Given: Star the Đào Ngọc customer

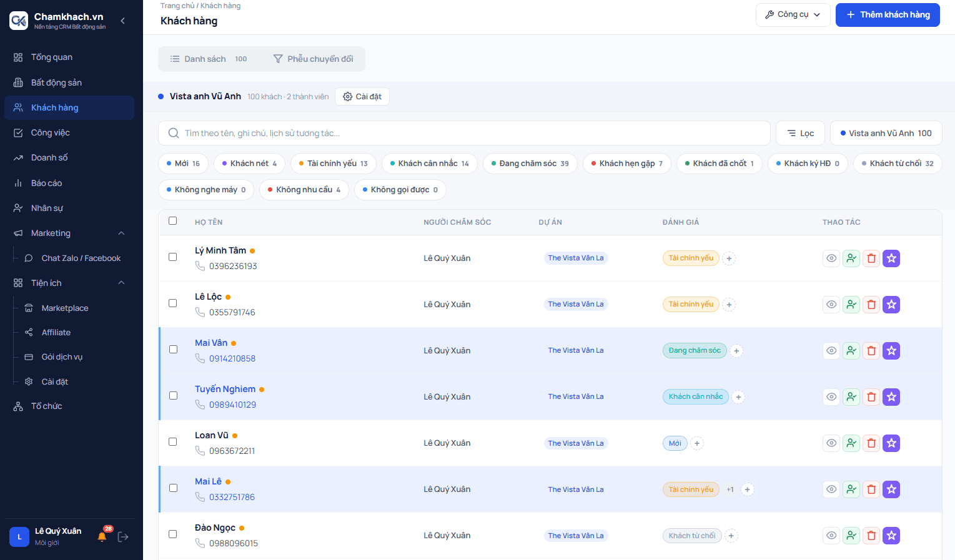Looking at the screenshot, I should [x=891, y=536].
